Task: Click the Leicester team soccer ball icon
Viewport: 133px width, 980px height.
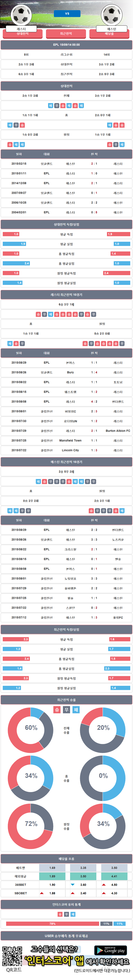Action: point(21,14)
